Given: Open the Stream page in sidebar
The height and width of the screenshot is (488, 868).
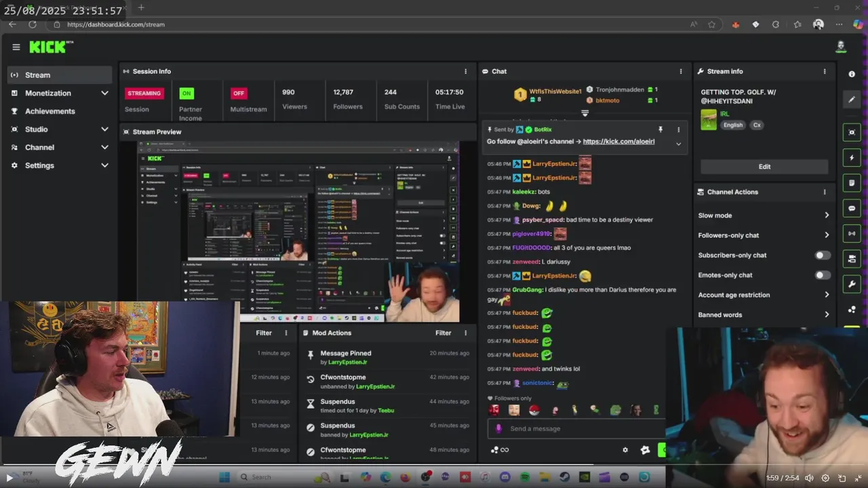Looking at the screenshot, I should (x=60, y=75).
